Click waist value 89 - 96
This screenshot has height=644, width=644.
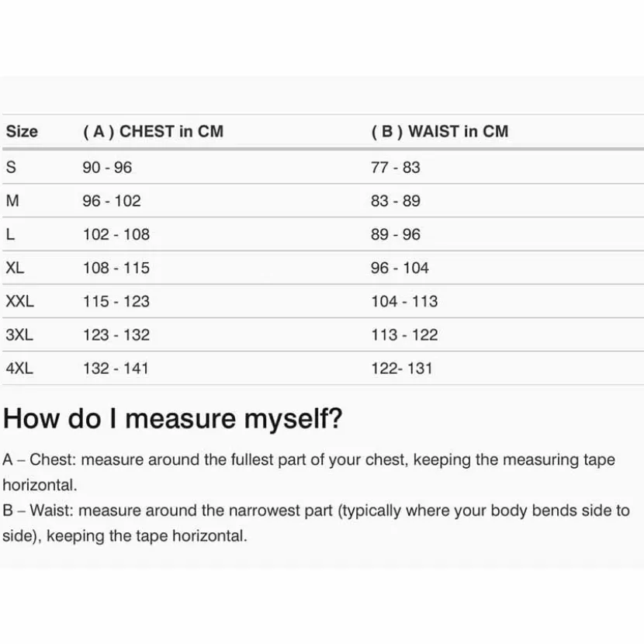[x=396, y=234]
